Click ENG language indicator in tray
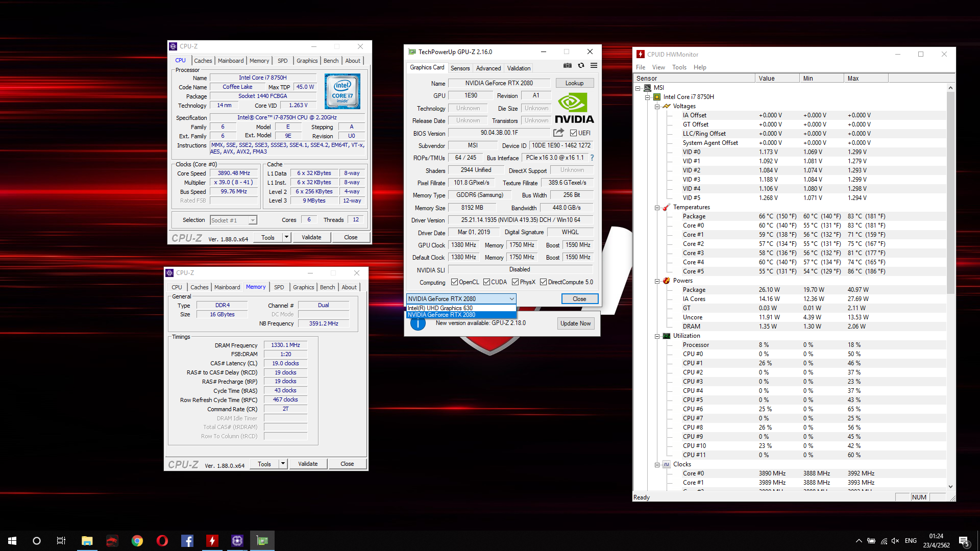980x551 pixels. coord(911,541)
